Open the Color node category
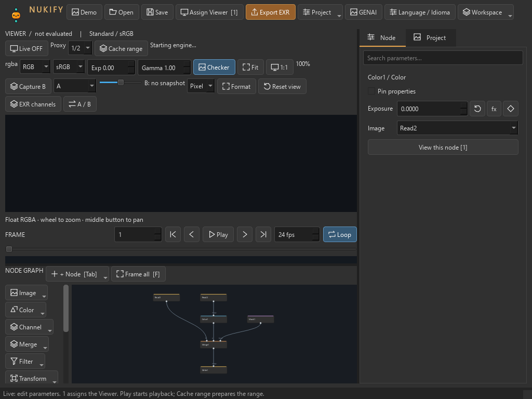 click(x=26, y=310)
